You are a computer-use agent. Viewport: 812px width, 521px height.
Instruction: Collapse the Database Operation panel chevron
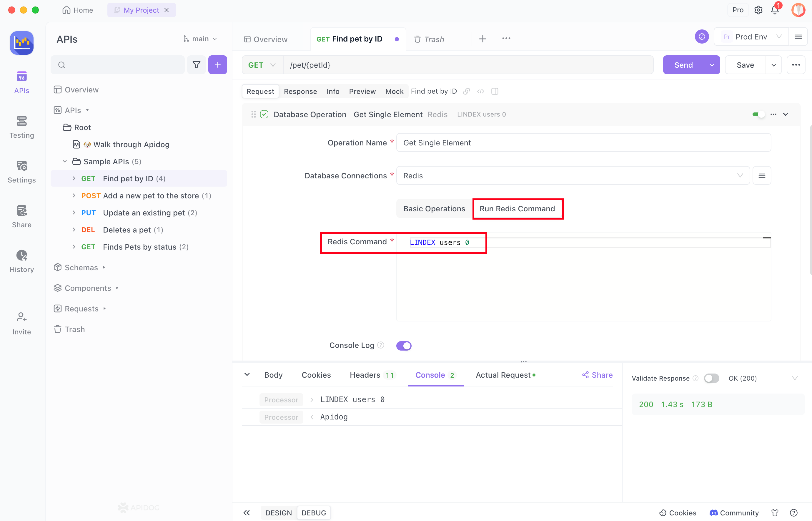(786, 114)
